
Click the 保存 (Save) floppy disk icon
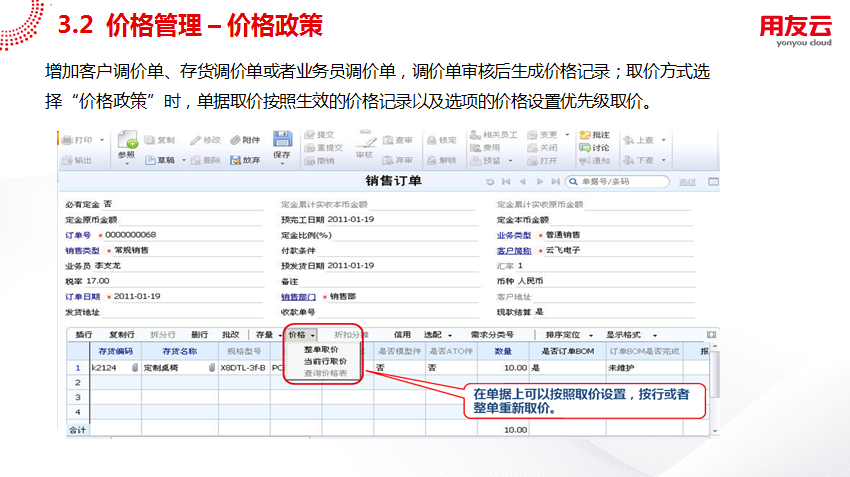[281, 140]
